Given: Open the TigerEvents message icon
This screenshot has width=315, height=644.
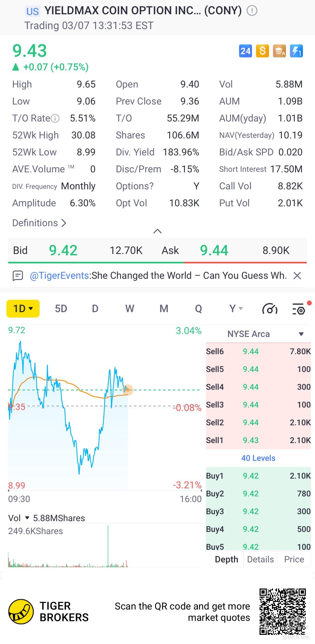Looking at the screenshot, I should click(x=18, y=276).
